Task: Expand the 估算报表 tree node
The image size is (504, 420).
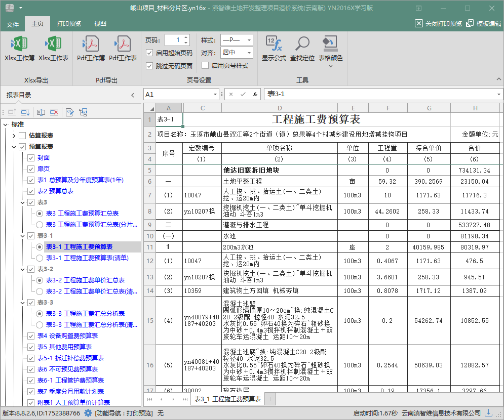Action: click(x=14, y=136)
